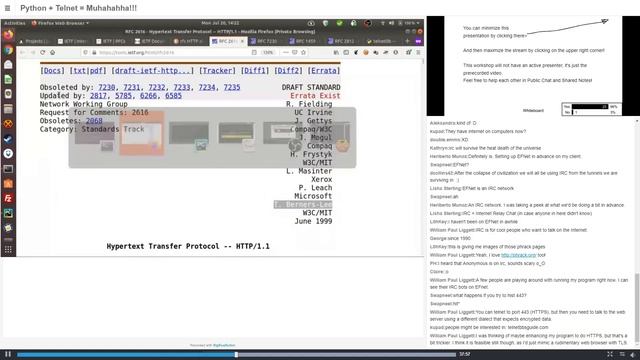Open the system status menu in top bar
640x360 pixels.
pos(399,23)
